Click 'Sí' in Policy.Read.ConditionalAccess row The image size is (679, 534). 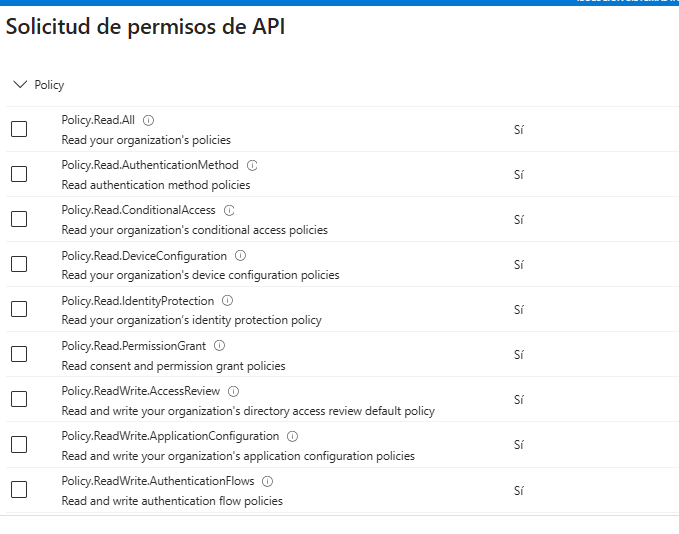519,220
